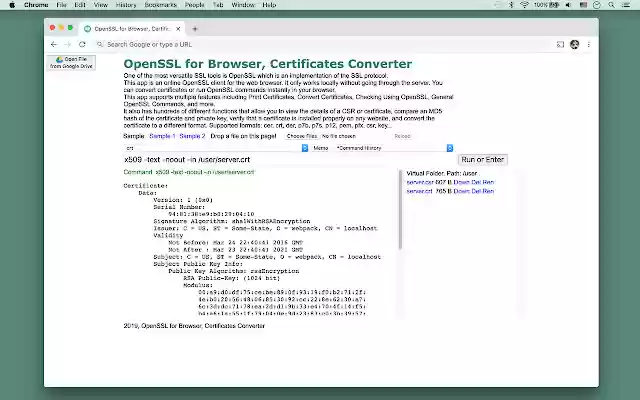Click Del link for server.crt
This screenshot has height=400, width=640.
tap(476, 191)
